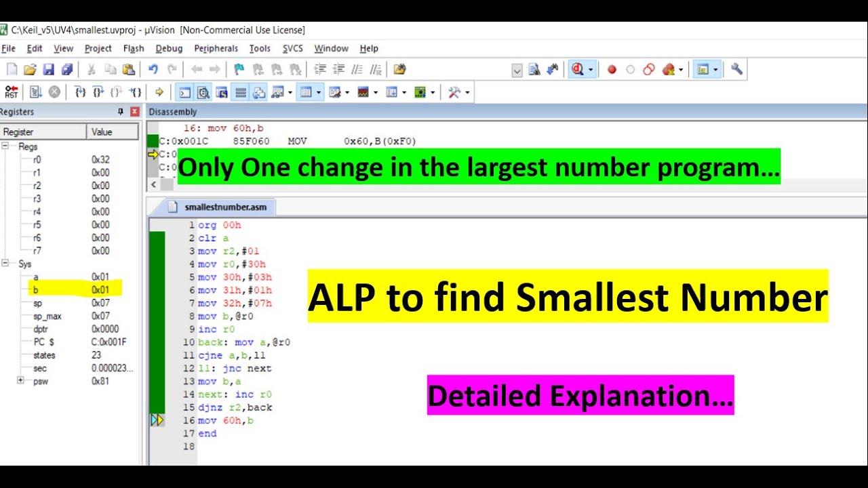Navigate backwards in the editor
This screenshot has height=488, width=868.
[x=197, y=69]
